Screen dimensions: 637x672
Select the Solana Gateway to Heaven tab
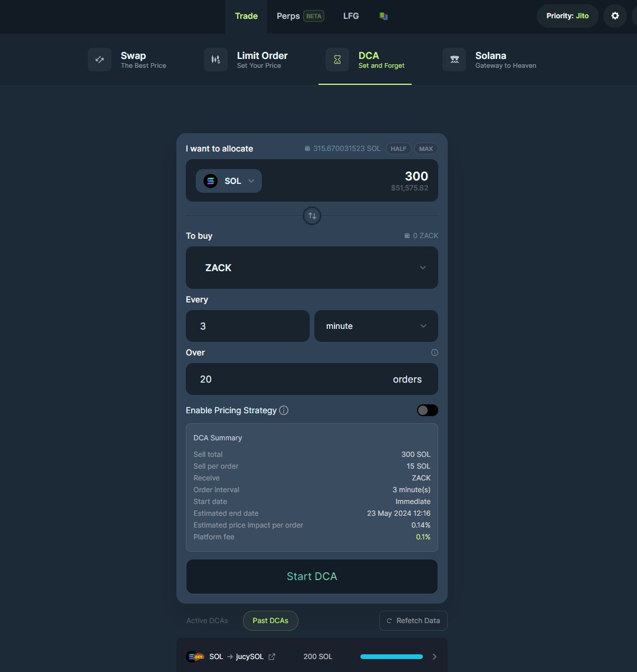point(490,60)
